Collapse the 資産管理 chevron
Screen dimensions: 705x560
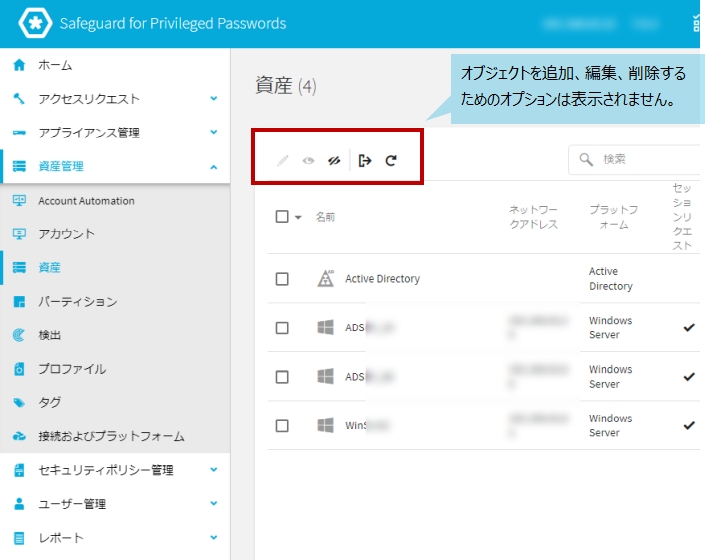click(x=214, y=167)
